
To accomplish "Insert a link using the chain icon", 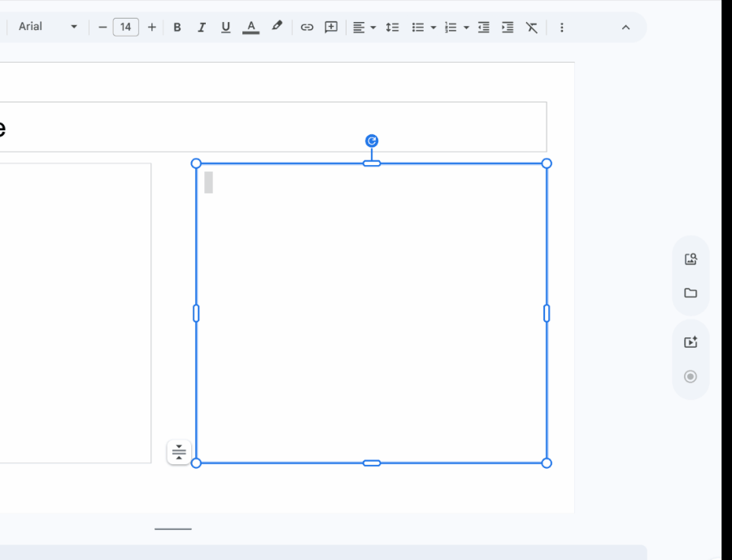I will coord(307,28).
